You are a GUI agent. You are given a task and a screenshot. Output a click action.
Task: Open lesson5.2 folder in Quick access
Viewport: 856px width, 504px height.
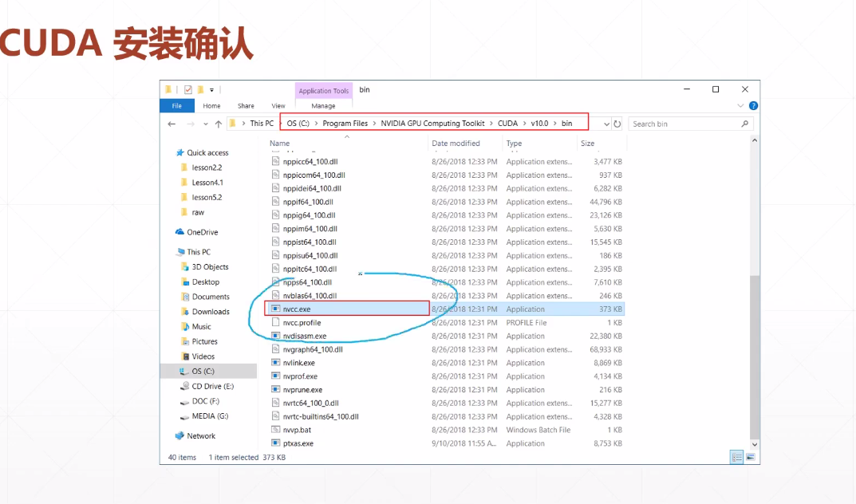207,198
